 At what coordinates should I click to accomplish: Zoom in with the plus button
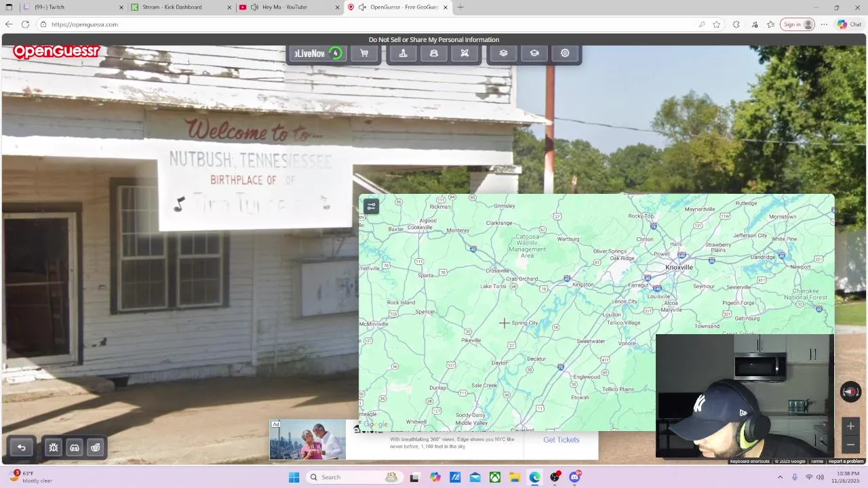click(850, 426)
